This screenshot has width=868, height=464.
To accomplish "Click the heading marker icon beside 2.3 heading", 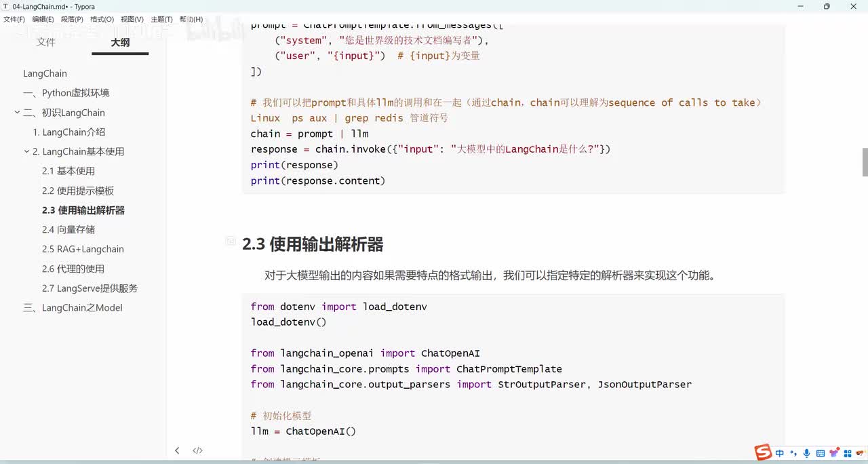I will tap(231, 241).
